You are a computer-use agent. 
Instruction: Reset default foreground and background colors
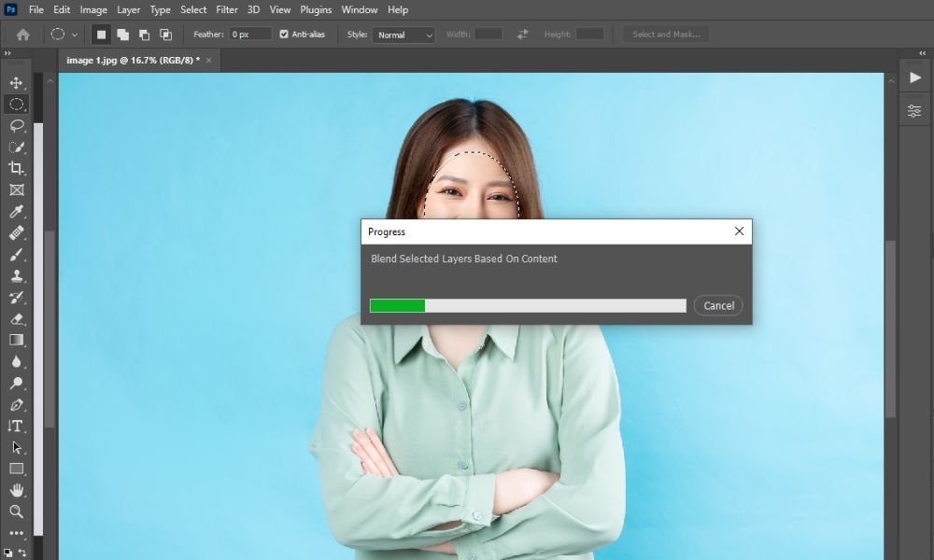[x=7, y=553]
